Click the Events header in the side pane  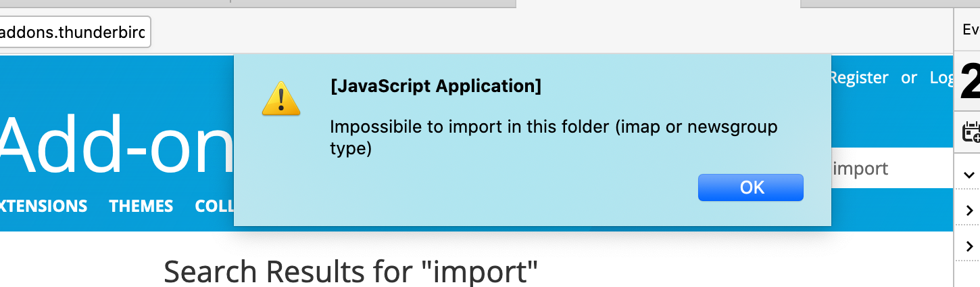971,30
